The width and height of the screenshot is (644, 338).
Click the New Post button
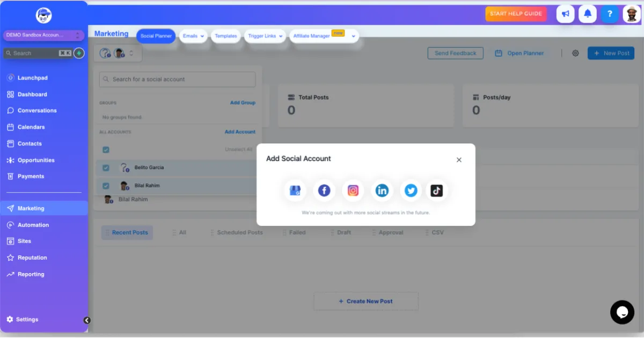click(611, 53)
